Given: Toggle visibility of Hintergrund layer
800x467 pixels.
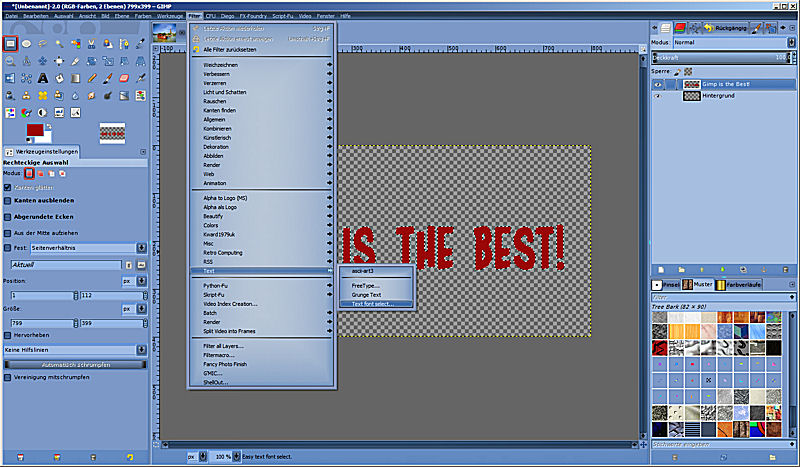Looking at the screenshot, I should coord(658,96).
